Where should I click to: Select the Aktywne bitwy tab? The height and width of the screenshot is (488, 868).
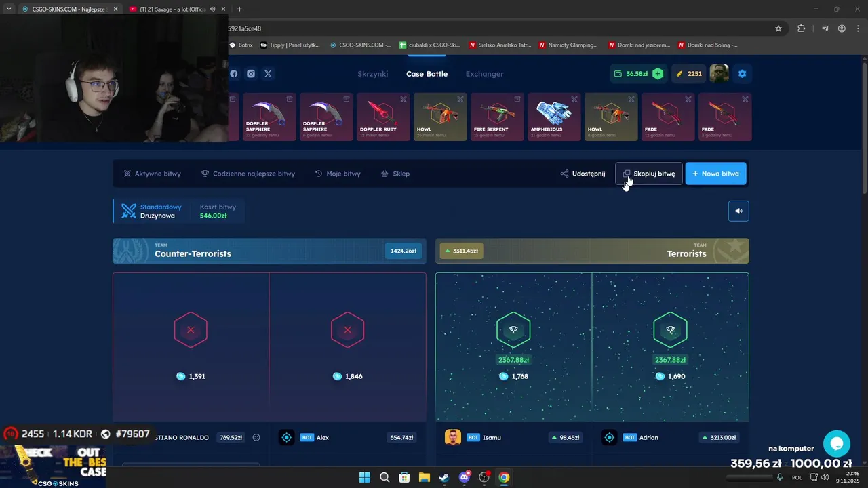[152, 174]
